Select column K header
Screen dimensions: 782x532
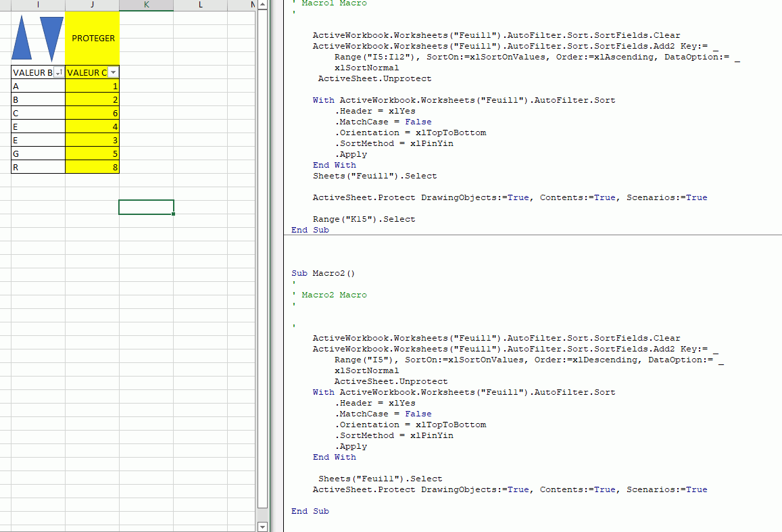[x=146, y=5]
